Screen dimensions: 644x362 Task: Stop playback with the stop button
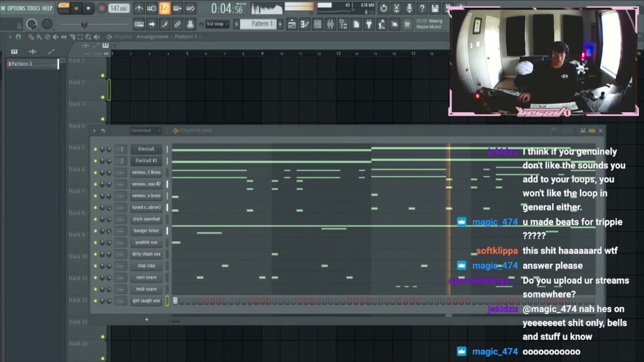pos(89,8)
